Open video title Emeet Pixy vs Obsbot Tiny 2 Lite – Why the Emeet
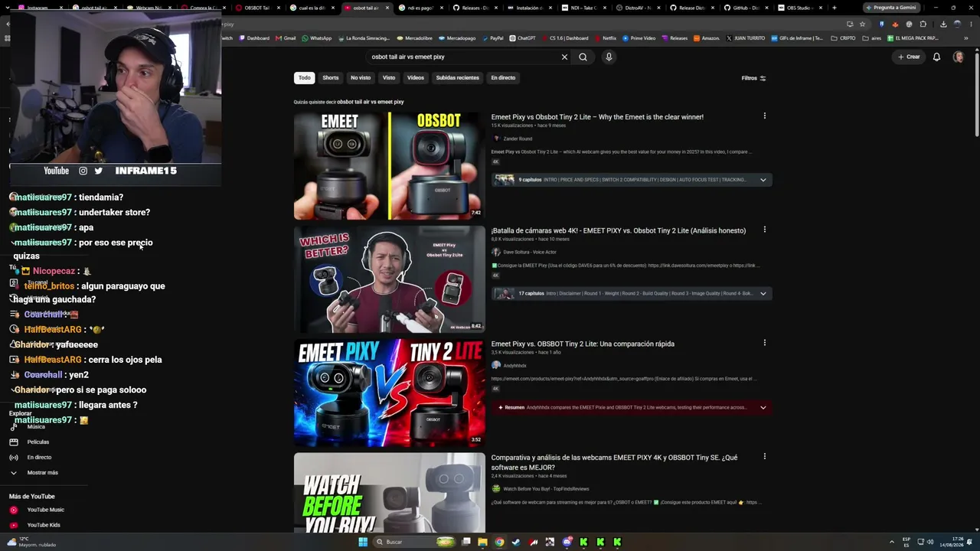980x551 pixels. pos(597,117)
